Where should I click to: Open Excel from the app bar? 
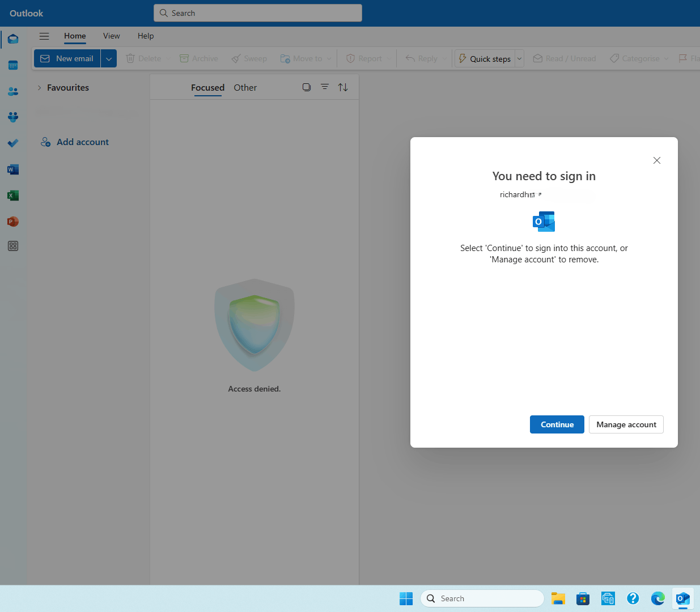12,195
